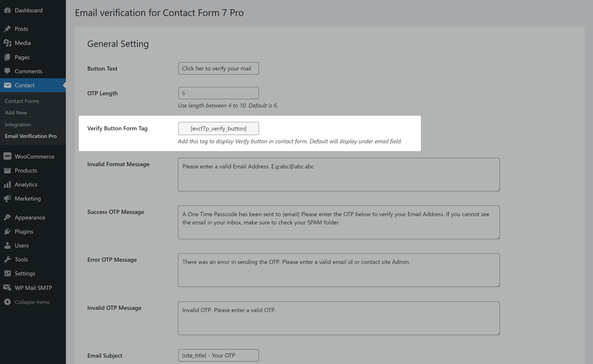Open the Products menu label
Image resolution: width=593 pixels, height=364 pixels.
click(x=26, y=170)
